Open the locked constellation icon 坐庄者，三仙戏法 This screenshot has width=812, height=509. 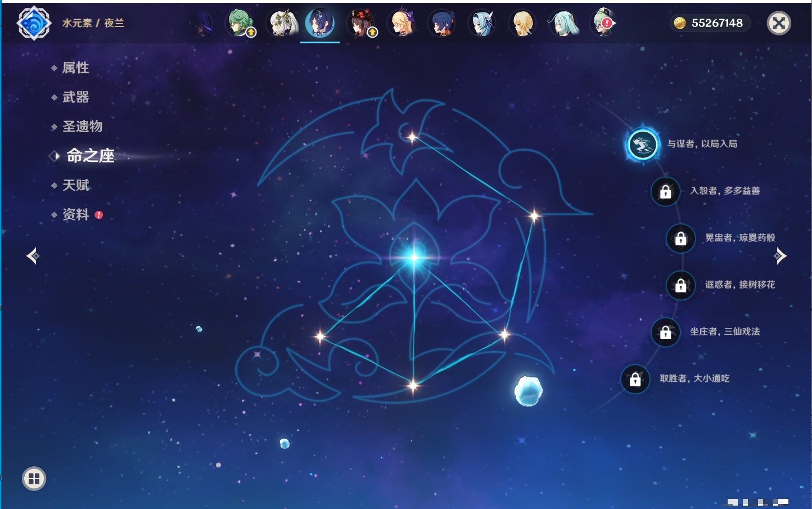[x=665, y=332]
